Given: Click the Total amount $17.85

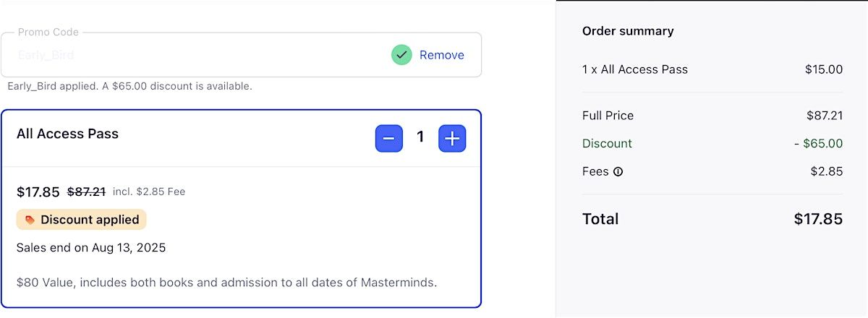Looking at the screenshot, I should 818,219.
